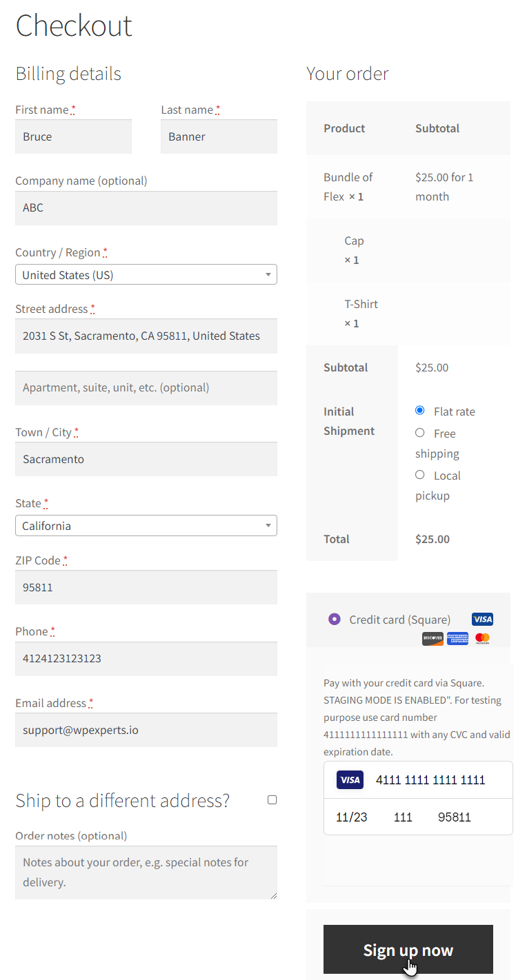Select the Flat rate shipping option
The image size is (527, 980).
click(x=419, y=411)
